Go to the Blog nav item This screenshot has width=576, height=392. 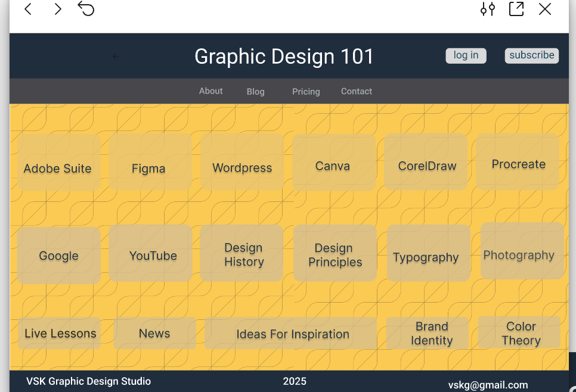(255, 92)
